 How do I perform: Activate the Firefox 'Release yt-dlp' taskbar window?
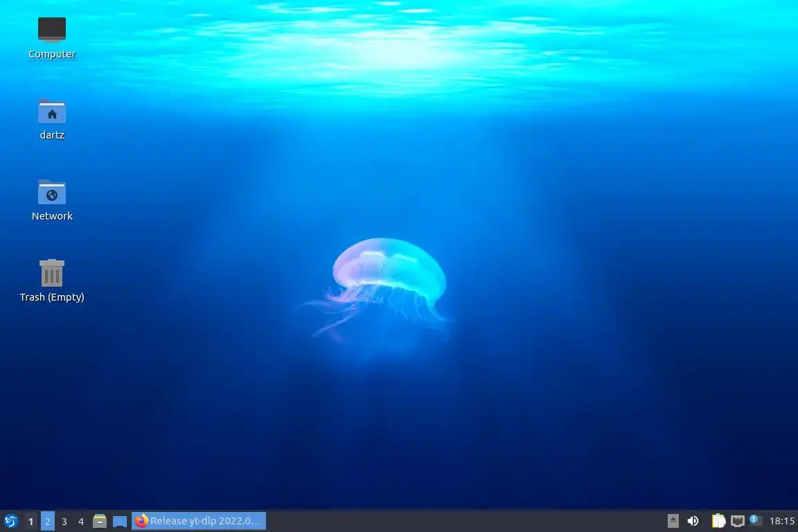[199, 521]
